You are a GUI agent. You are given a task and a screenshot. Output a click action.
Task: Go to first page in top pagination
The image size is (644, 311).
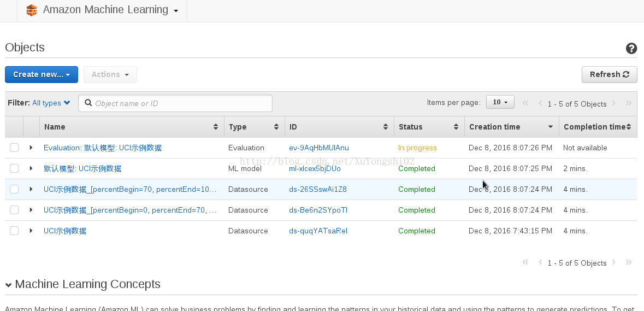click(x=525, y=103)
